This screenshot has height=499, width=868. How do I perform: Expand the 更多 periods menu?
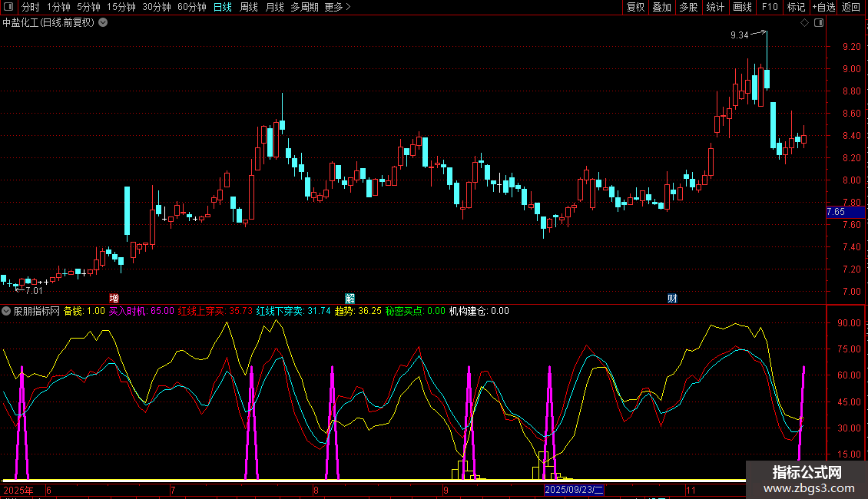[x=337, y=7]
